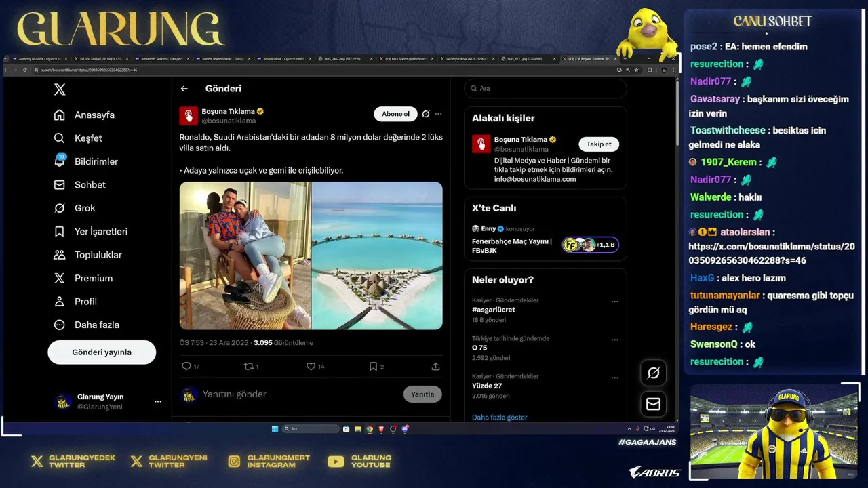The width and height of the screenshot is (868, 488).
Task: Click the Grok icon beside Abone ol
Action: coord(426,114)
